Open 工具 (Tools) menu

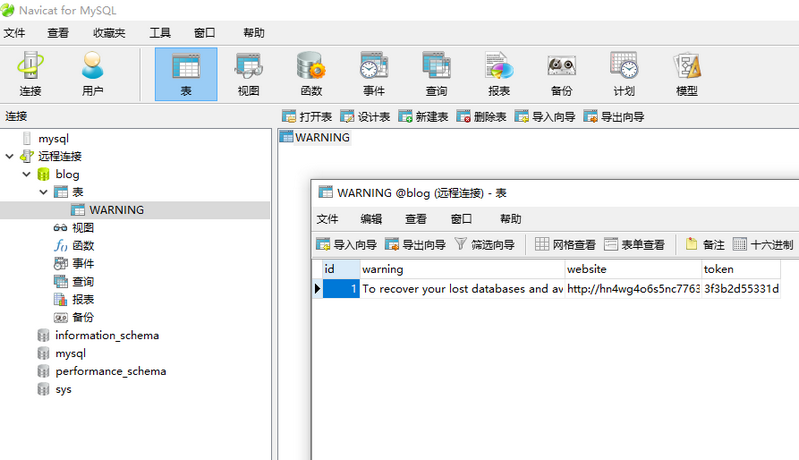(160, 33)
